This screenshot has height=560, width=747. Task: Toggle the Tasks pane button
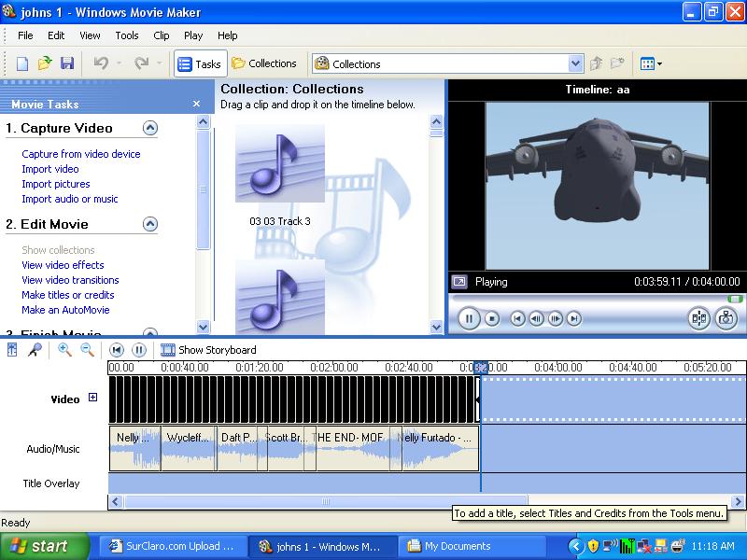pyautogui.click(x=200, y=63)
